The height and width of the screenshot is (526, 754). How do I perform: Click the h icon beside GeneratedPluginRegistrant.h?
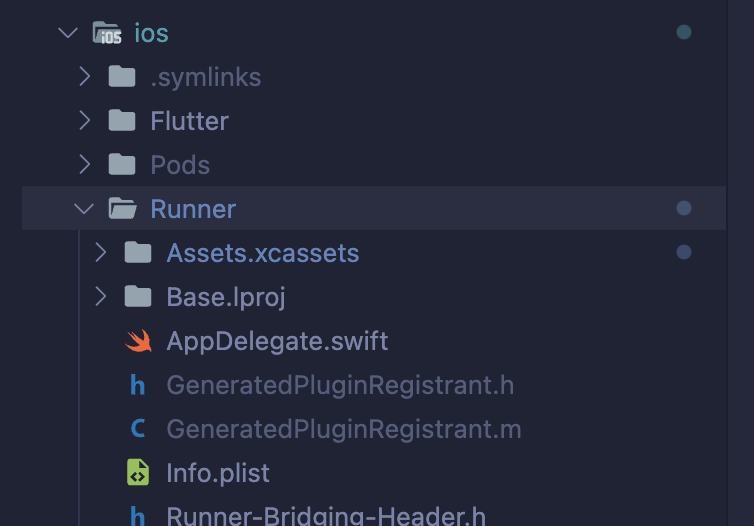(138, 385)
